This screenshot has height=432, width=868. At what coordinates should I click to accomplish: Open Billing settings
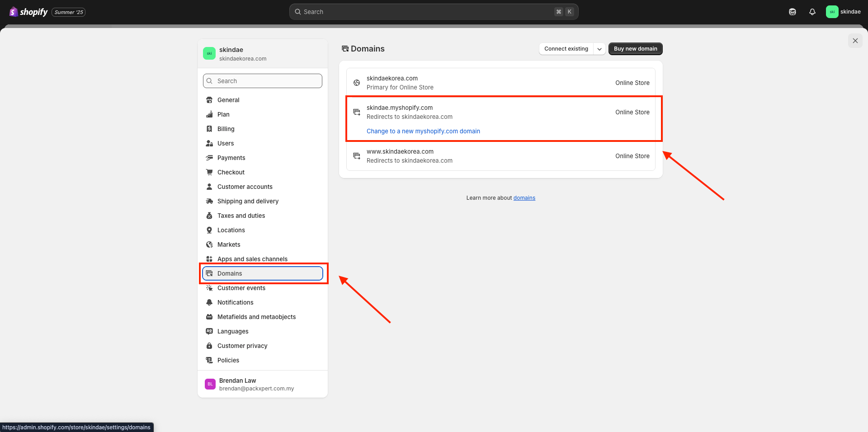pos(263,129)
